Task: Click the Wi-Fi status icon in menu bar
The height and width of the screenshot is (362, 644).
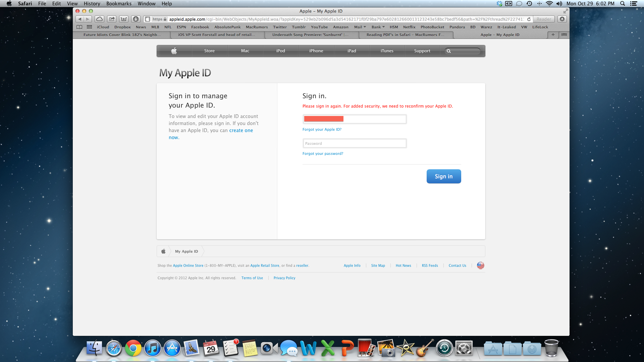Action: (x=549, y=4)
